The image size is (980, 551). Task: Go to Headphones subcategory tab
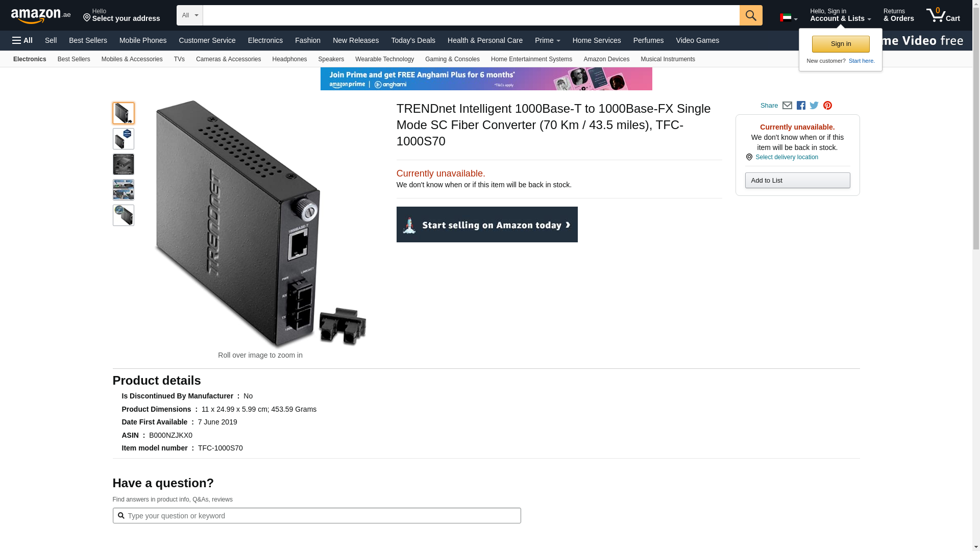[289, 59]
